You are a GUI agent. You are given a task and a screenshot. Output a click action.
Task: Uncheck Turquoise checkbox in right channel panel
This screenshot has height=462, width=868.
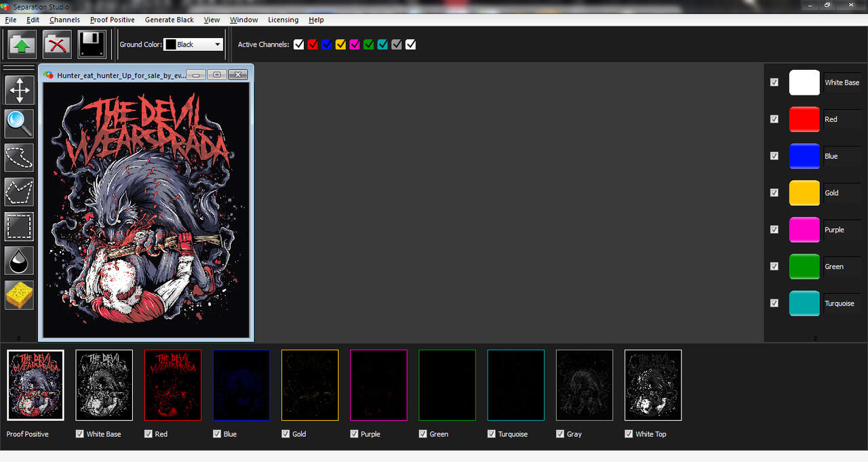[x=774, y=303]
